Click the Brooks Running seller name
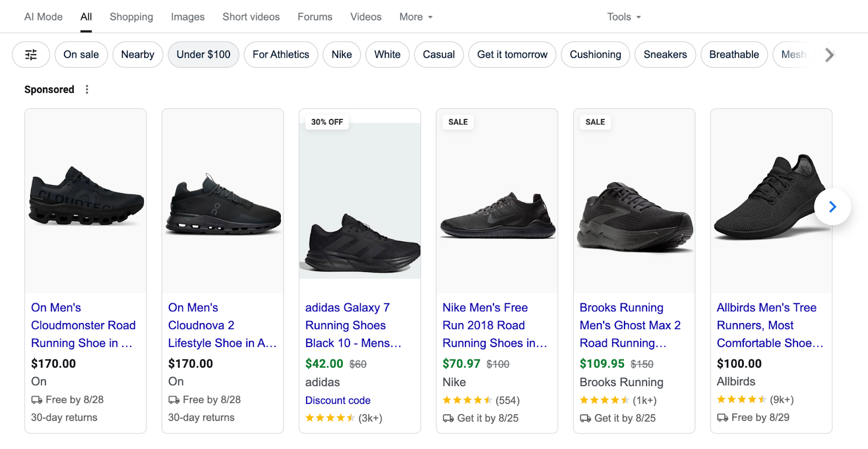This screenshot has width=868, height=449. click(622, 382)
